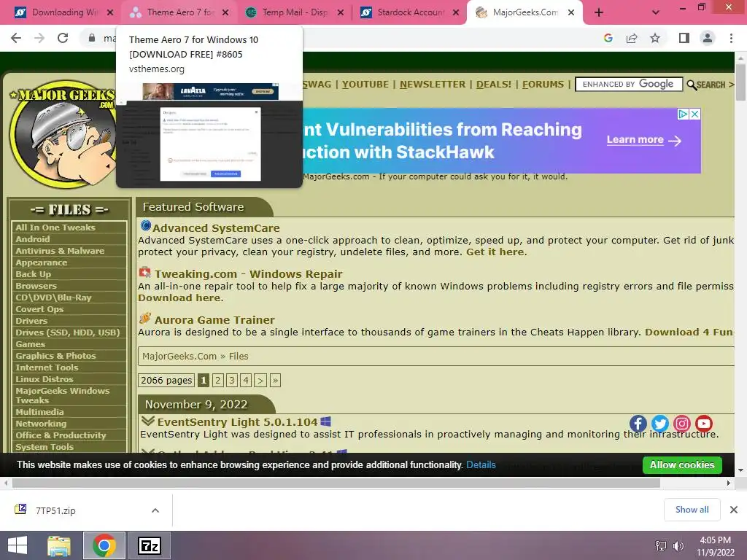Open a new browser tab
Screen dimensions: 747x560
(x=599, y=13)
